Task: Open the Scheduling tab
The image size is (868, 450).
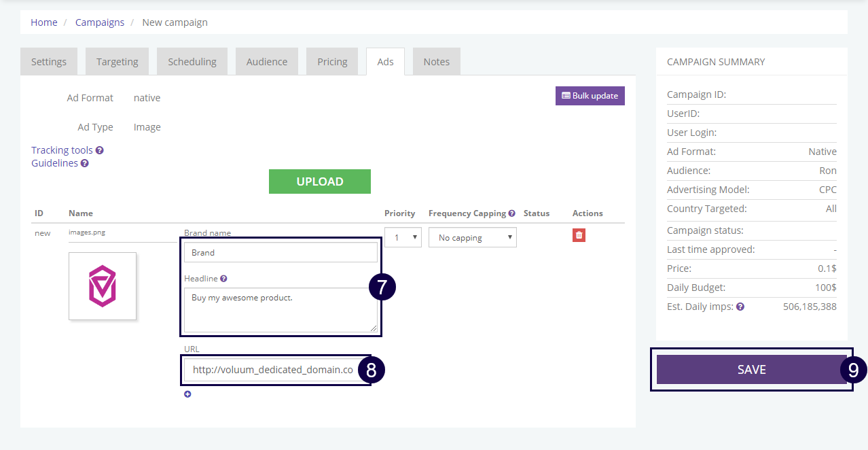Action: point(192,62)
